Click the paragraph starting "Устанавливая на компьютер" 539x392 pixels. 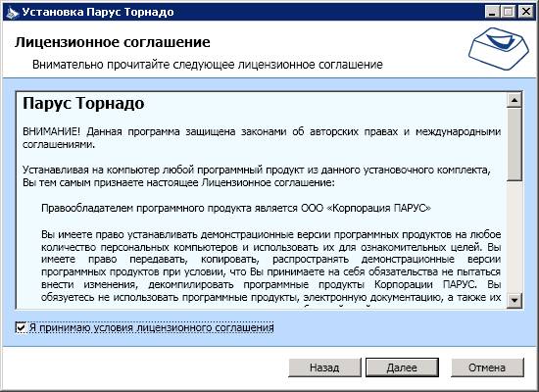[257, 176]
